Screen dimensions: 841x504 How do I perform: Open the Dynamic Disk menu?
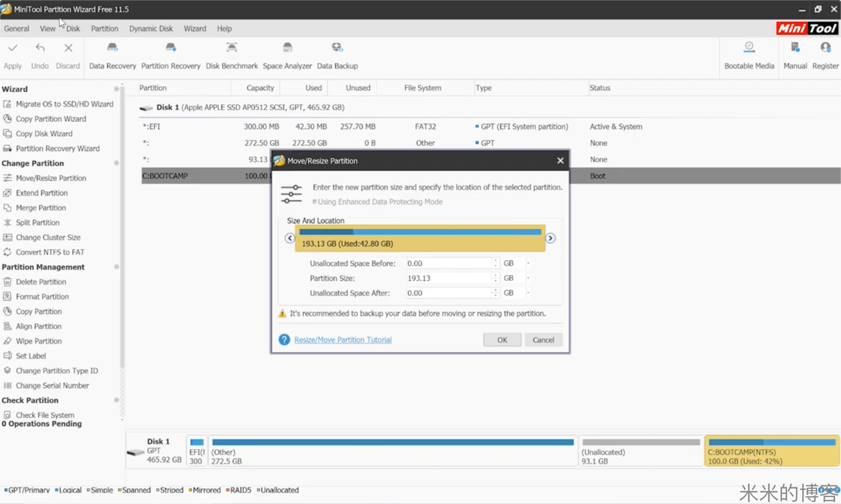[x=151, y=28]
